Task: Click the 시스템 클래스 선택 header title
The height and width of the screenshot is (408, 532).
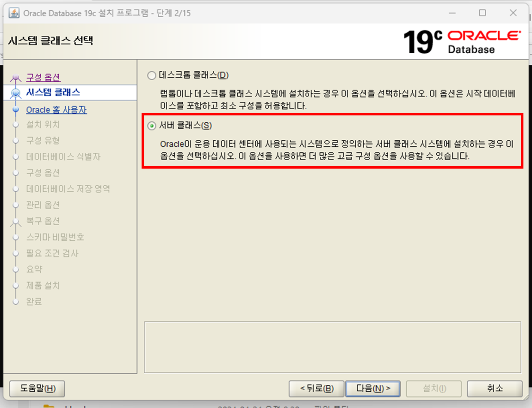Action: click(x=51, y=41)
